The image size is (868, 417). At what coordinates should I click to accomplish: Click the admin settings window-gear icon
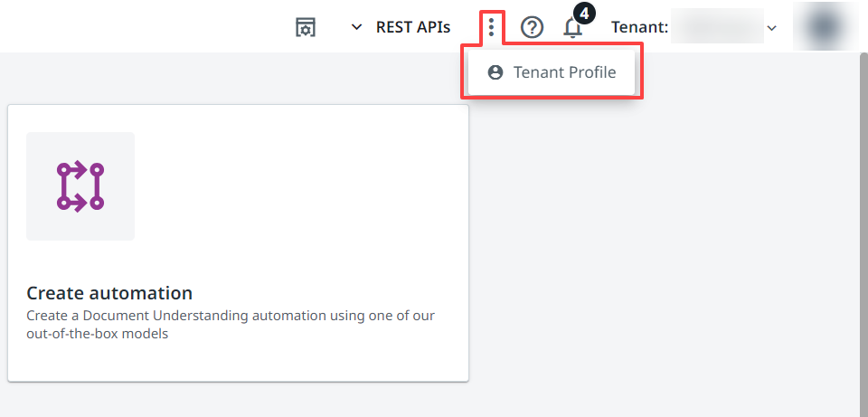(307, 27)
